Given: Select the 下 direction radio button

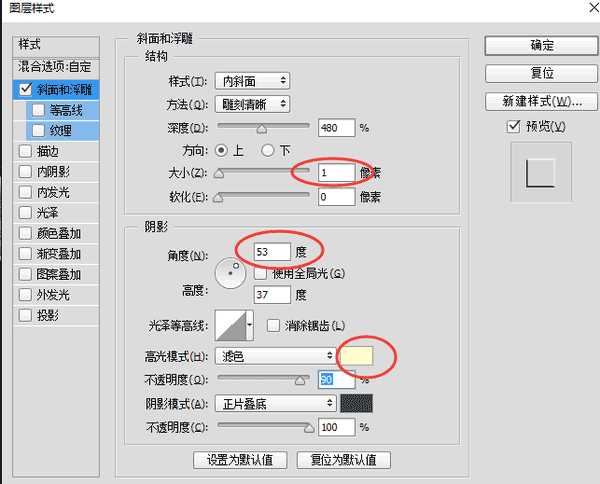Looking at the screenshot, I should [x=268, y=150].
